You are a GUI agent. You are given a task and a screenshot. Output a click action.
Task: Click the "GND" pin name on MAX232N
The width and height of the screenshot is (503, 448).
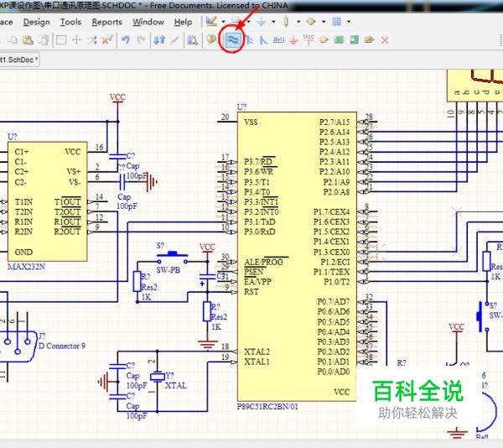pyautogui.click(x=23, y=252)
